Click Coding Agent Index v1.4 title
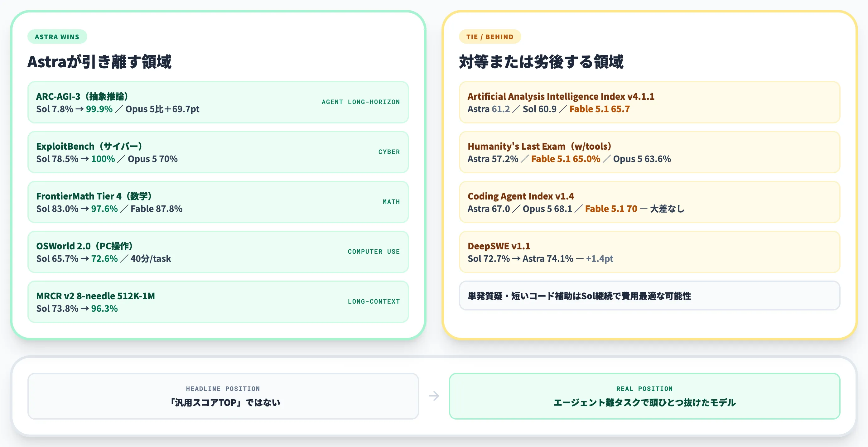This screenshot has height=447, width=868. 521,196
